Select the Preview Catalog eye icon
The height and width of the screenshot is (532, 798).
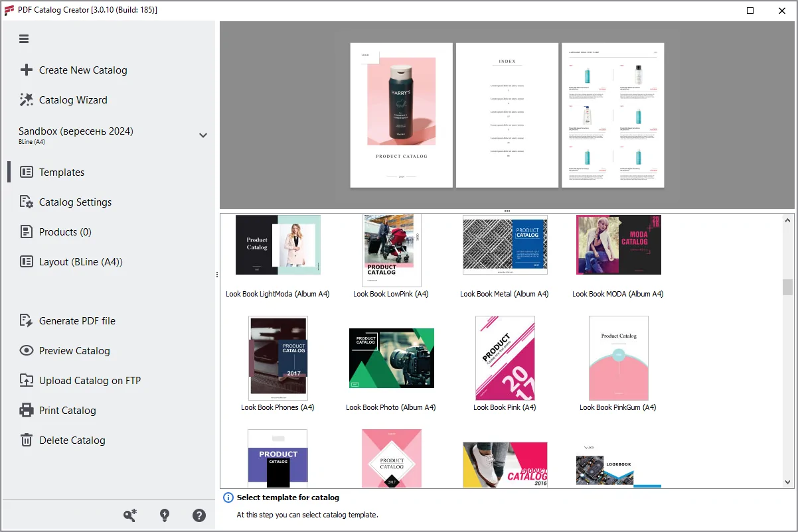pos(25,350)
